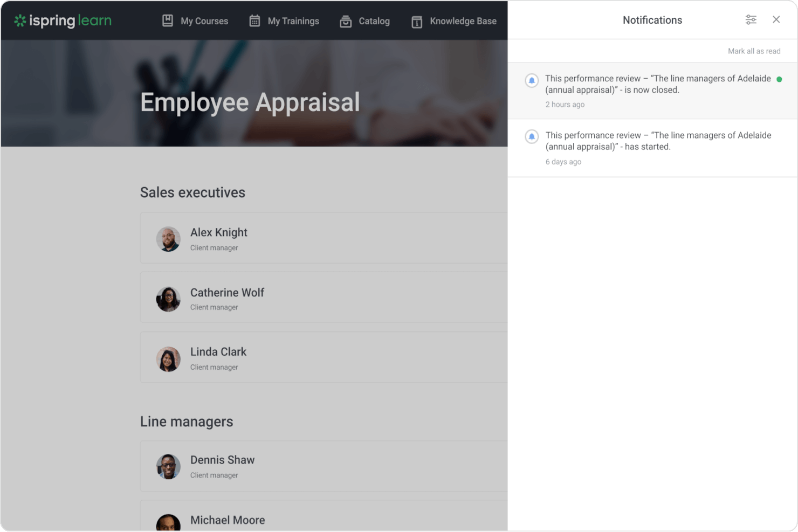The width and height of the screenshot is (798, 532).
Task: Switch to the Catalog section
Action: tap(374, 21)
